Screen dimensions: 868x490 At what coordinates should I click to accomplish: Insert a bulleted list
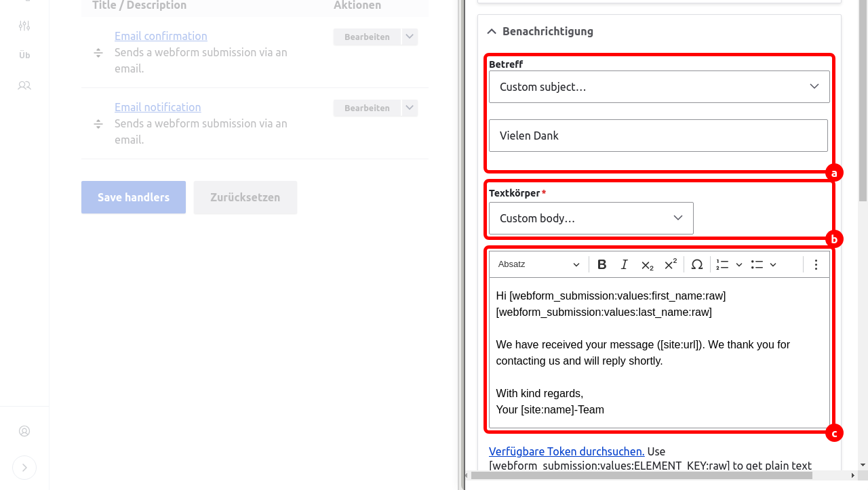(757, 264)
